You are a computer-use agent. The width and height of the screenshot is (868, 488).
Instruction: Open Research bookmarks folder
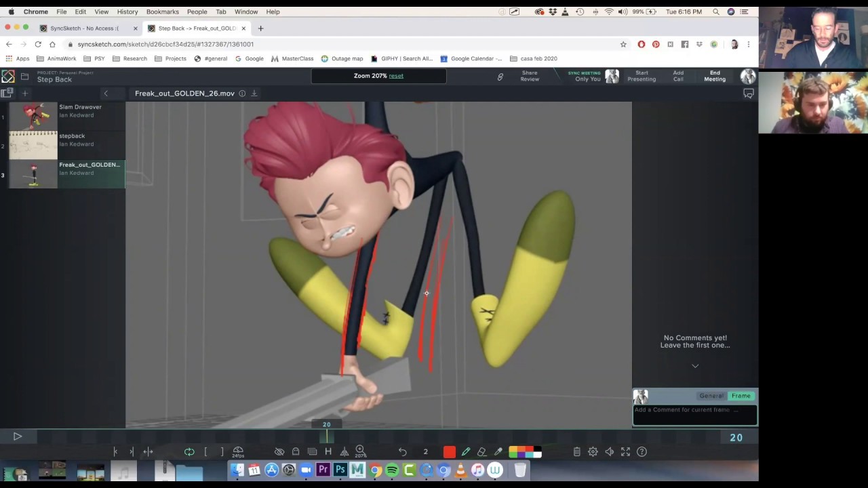130,58
